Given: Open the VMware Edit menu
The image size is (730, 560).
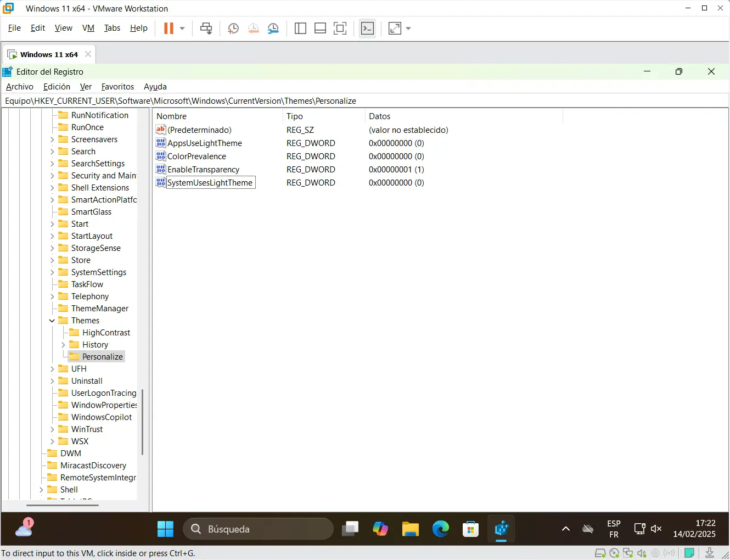Looking at the screenshot, I should point(38,28).
